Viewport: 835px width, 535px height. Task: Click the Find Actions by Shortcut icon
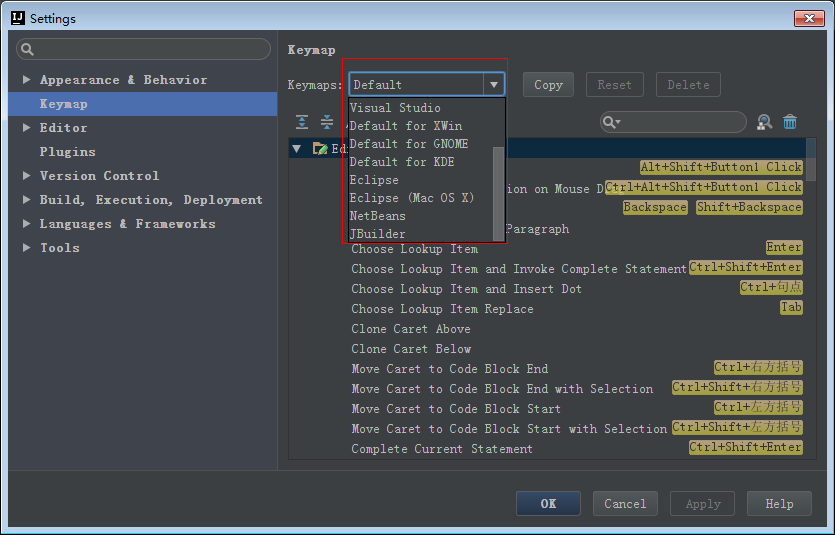coord(764,122)
